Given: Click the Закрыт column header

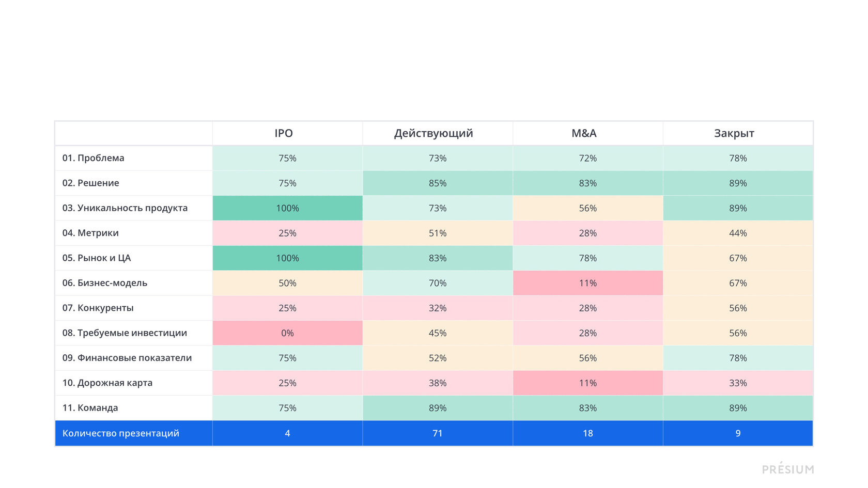Looking at the screenshot, I should [734, 133].
